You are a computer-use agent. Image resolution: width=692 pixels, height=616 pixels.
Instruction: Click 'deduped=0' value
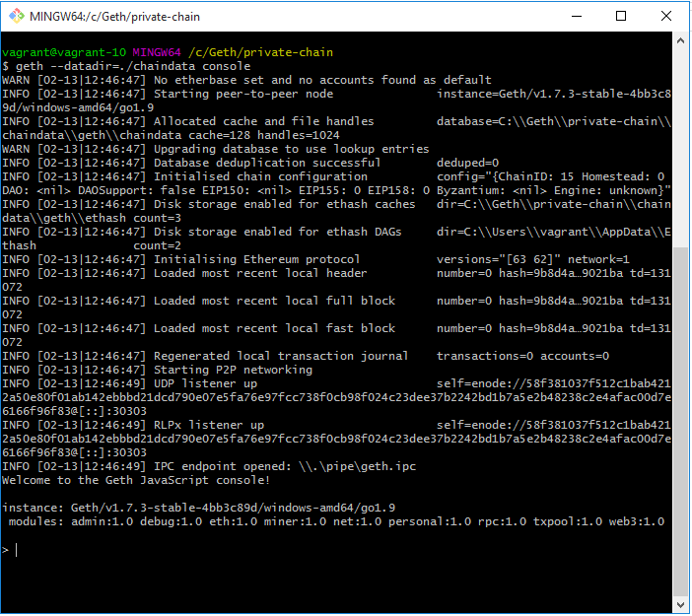(468, 163)
